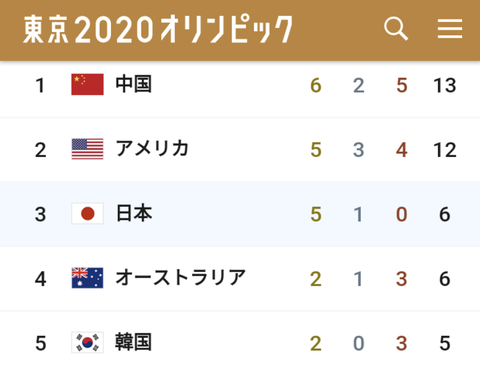The height and width of the screenshot is (369, 480).
Task: Click the South Korea flag icon
Action: 87,342
